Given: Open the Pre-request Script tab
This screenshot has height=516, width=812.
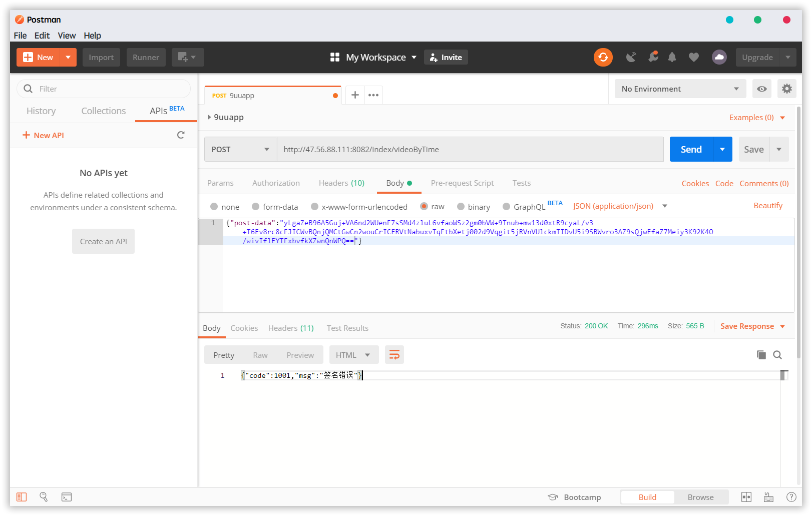Looking at the screenshot, I should pos(462,183).
